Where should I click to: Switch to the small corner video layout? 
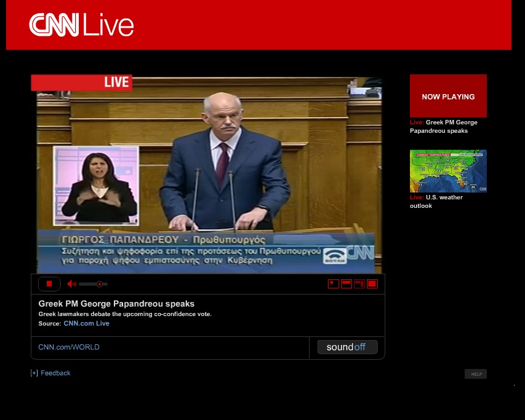point(334,283)
